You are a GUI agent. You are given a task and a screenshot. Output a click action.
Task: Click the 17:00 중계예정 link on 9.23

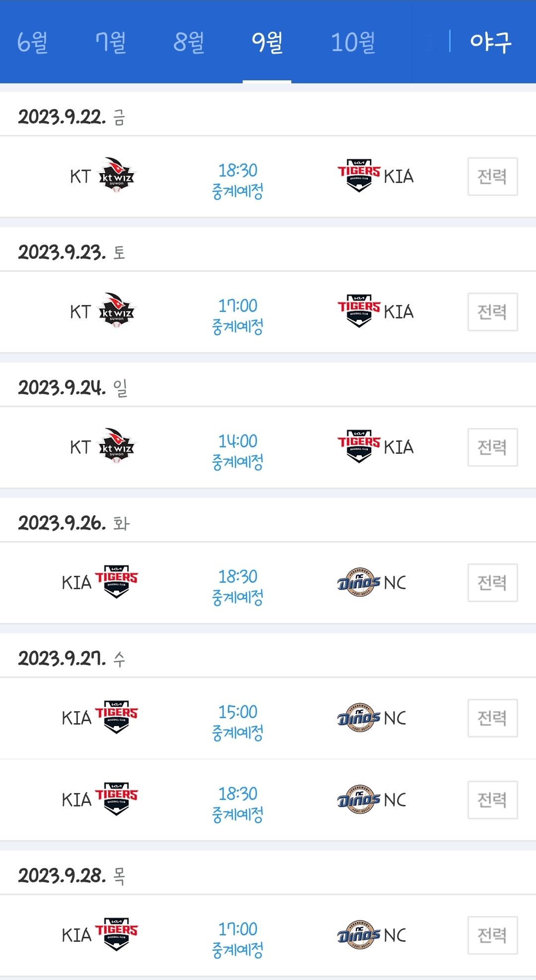pos(238,316)
